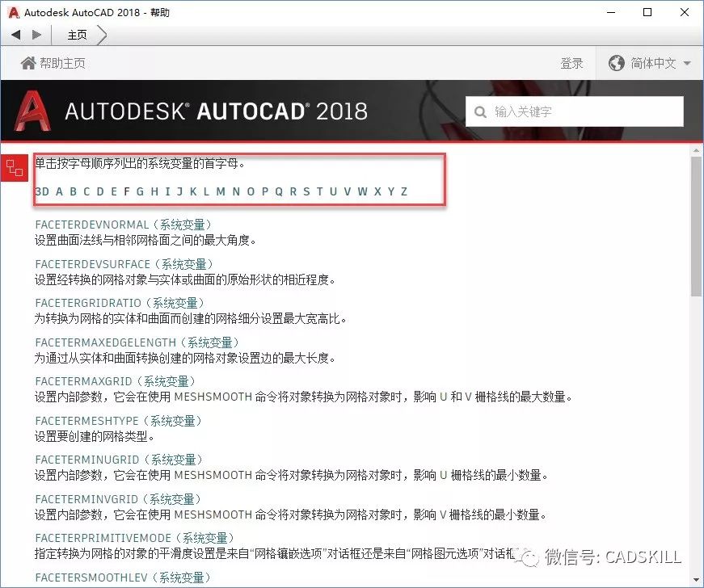Click the search magnifier icon

pyautogui.click(x=480, y=111)
